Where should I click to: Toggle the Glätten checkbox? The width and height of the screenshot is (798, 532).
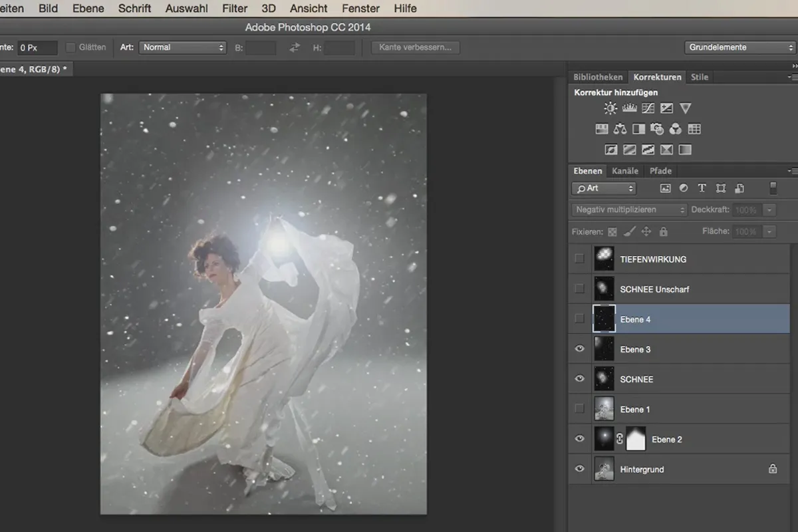tap(71, 48)
